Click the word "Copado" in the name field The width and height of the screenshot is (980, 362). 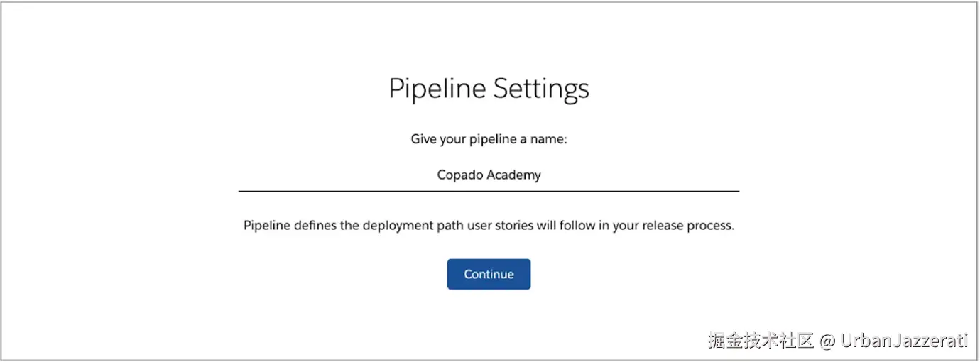tap(459, 175)
